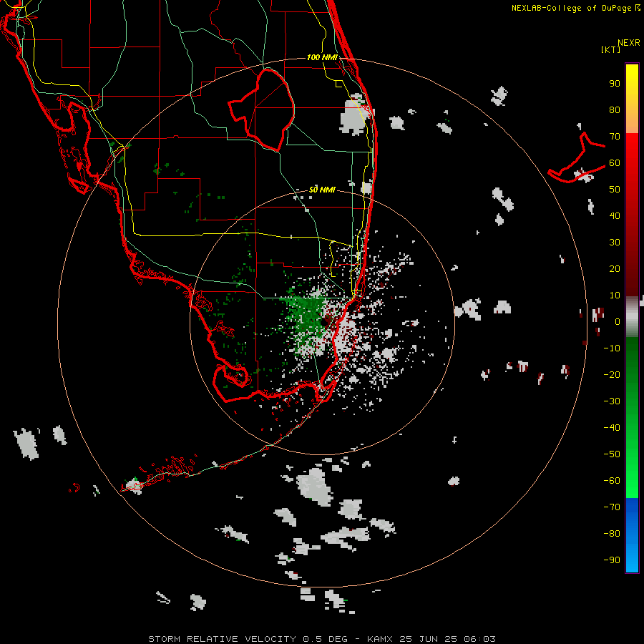This screenshot has width=644, height=644.
Task: Select the 100 NMI range ring label
Action: click(x=322, y=57)
